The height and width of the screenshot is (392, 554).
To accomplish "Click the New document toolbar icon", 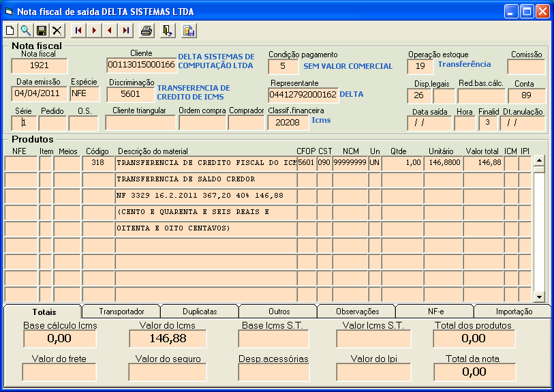I will [x=10, y=31].
